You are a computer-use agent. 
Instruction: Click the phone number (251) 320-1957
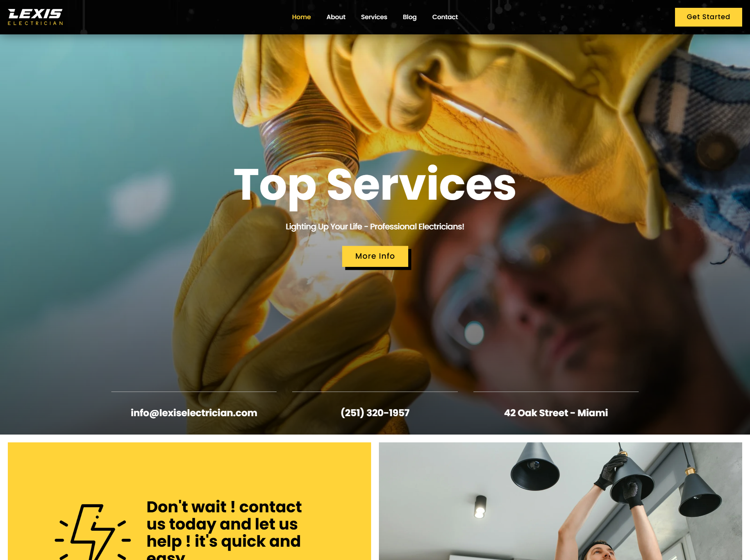(375, 413)
